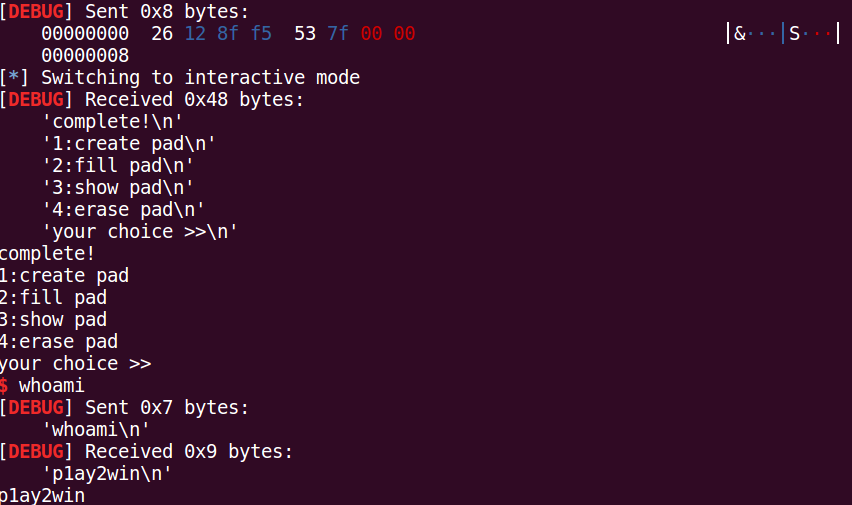
Task: Click the quoted 'complete!\n' string
Action: coord(112,122)
